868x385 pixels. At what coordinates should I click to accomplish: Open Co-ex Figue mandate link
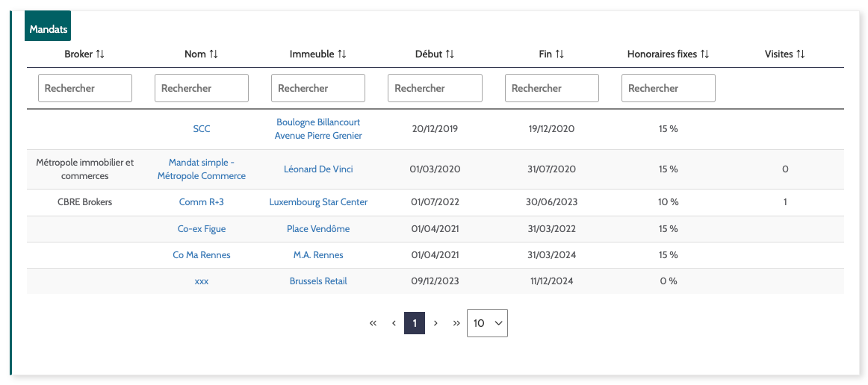pos(202,229)
